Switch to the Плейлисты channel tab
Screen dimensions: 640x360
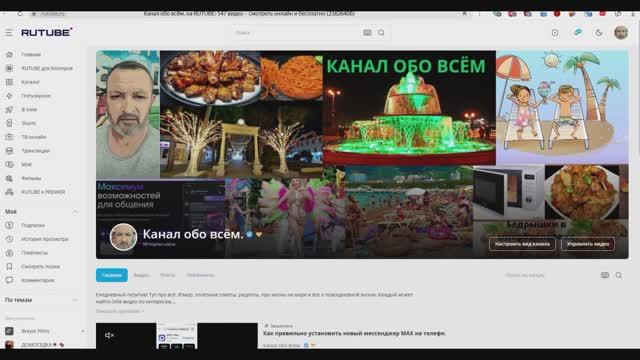(x=200, y=275)
